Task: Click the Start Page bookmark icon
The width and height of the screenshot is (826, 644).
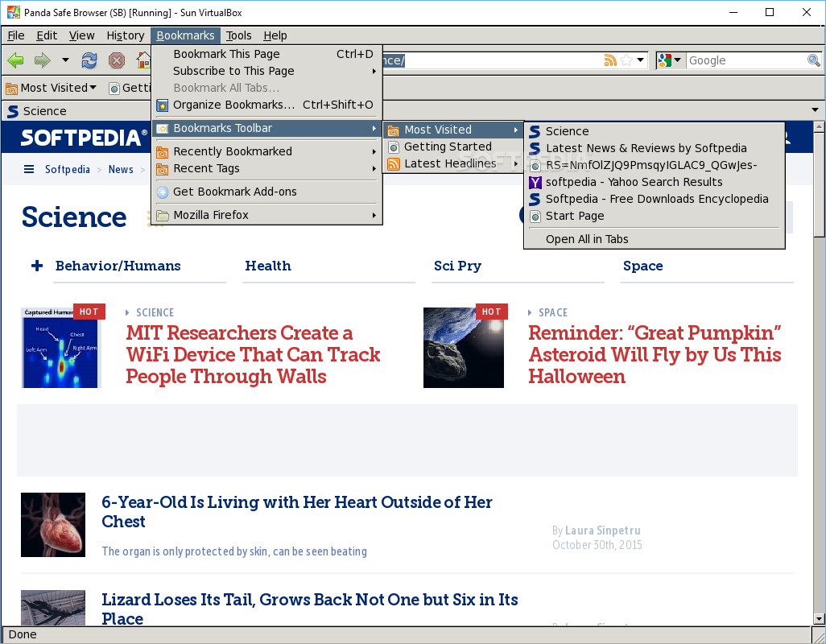Action: (x=535, y=217)
